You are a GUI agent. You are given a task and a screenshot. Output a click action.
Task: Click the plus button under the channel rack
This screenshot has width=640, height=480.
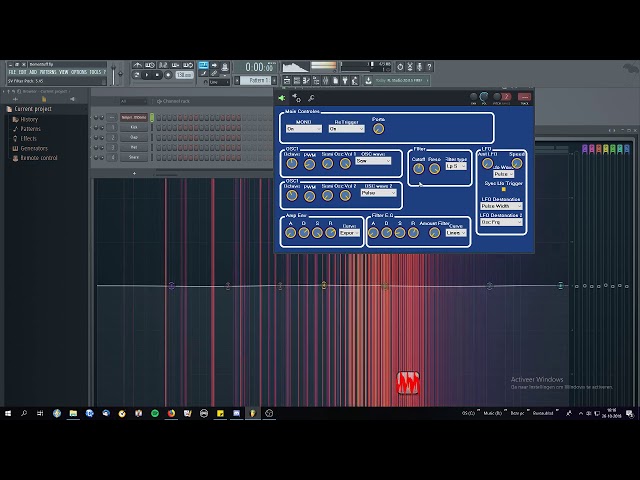[134, 173]
